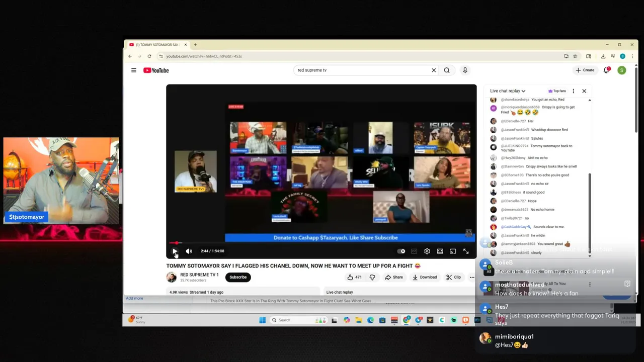Toggle the autoplay switch in player

click(x=401, y=251)
